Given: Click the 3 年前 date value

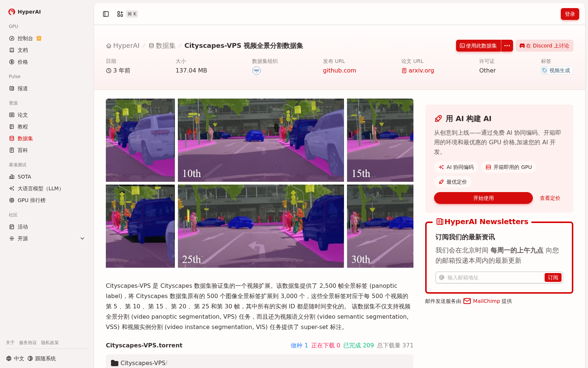Looking at the screenshot, I should pos(118,70).
